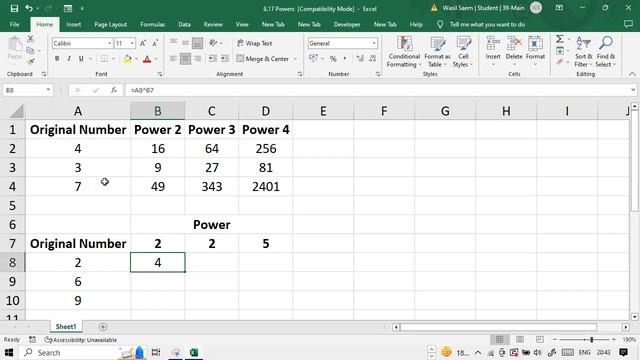Open Ribbon Display Options icon

coord(559,8)
